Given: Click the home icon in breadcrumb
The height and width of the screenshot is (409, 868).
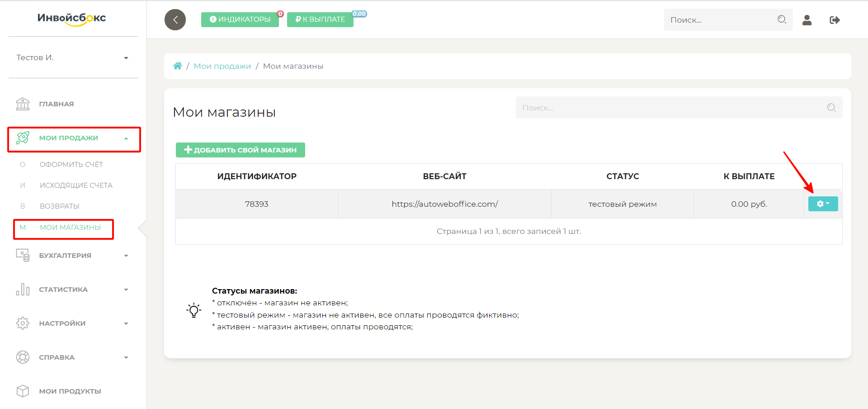Looking at the screenshot, I should pyautogui.click(x=177, y=66).
